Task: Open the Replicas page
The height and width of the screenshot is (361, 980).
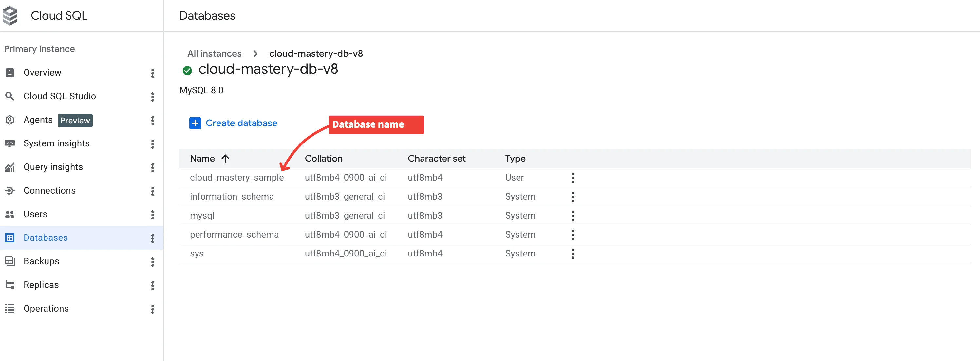Action: 41,285
